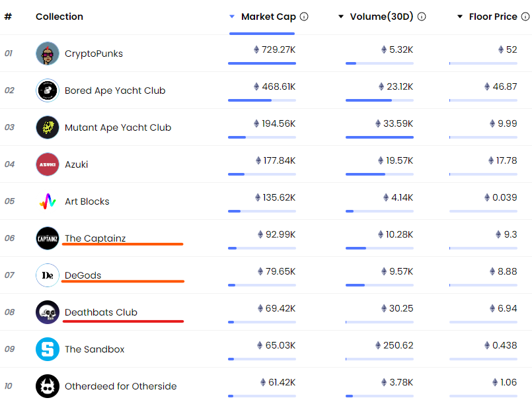Select the Collection column header
532x402 pixels.
59,17
